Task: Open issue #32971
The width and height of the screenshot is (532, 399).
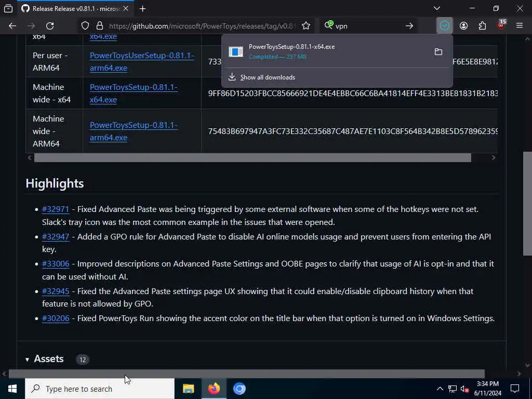Action: 56,209
